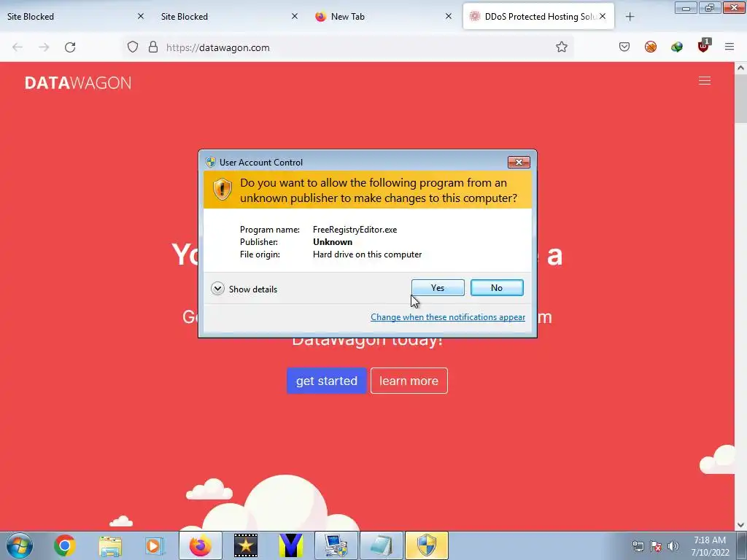Open uBlock Origin extension badge
The width and height of the screenshot is (747, 560).
pos(703,46)
